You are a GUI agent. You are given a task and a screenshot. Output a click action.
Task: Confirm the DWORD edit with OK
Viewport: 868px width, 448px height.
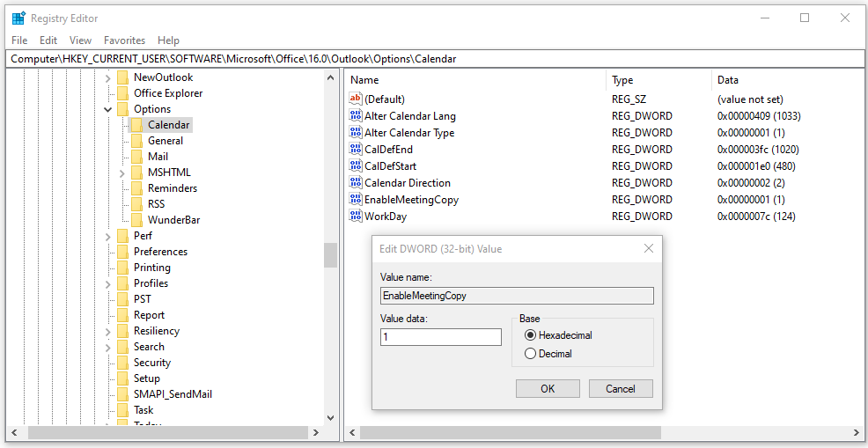tap(548, 389)
